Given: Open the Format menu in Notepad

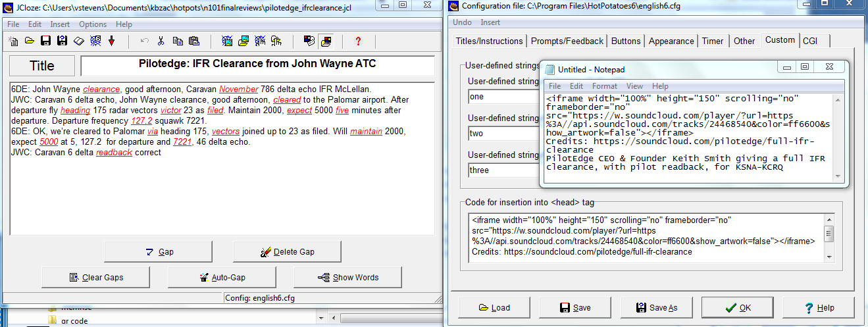Looking at the screenshot, I should (x=605, y=86).
